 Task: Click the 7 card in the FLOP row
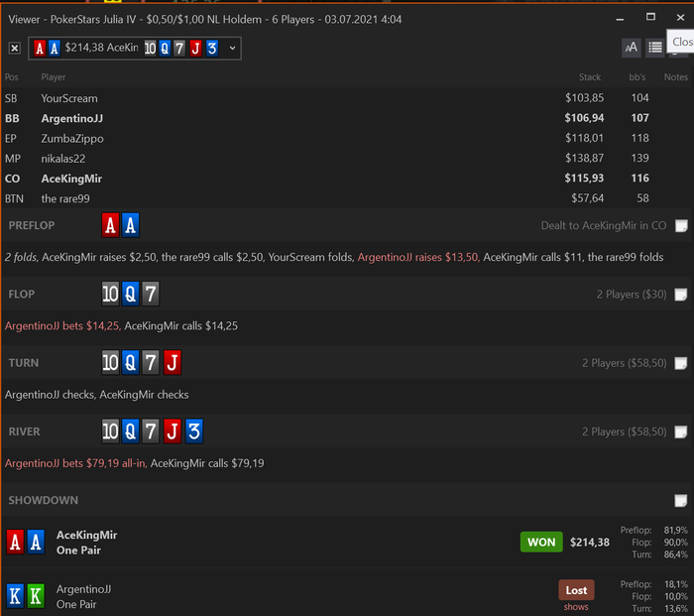click(x=151, y=294)
